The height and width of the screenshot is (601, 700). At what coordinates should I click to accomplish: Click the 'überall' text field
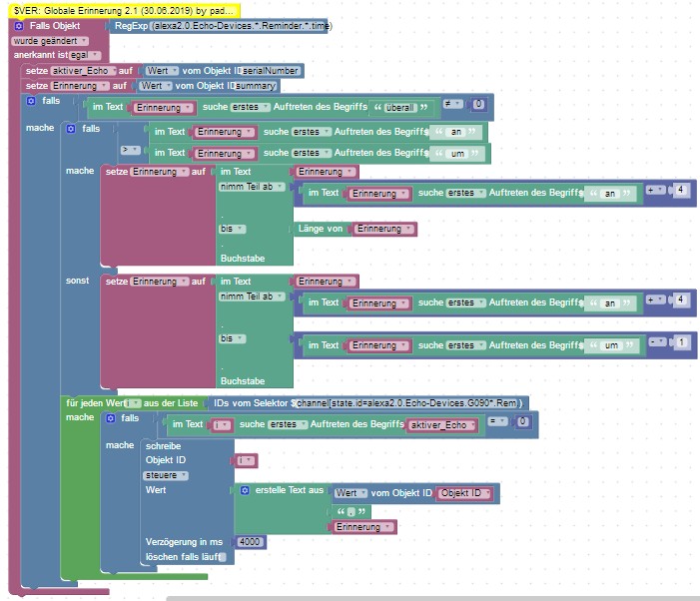398,107
